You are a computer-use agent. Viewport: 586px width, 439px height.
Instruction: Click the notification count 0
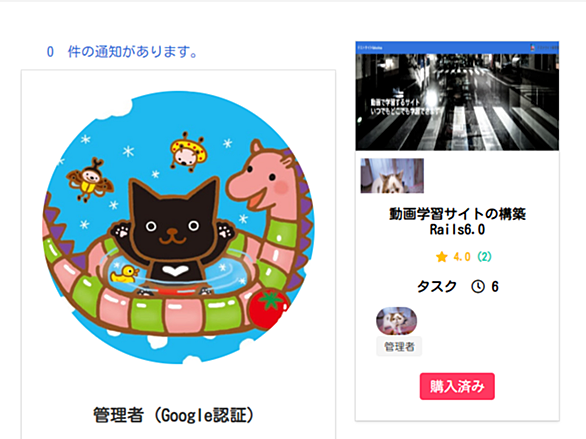coord(50,52)
